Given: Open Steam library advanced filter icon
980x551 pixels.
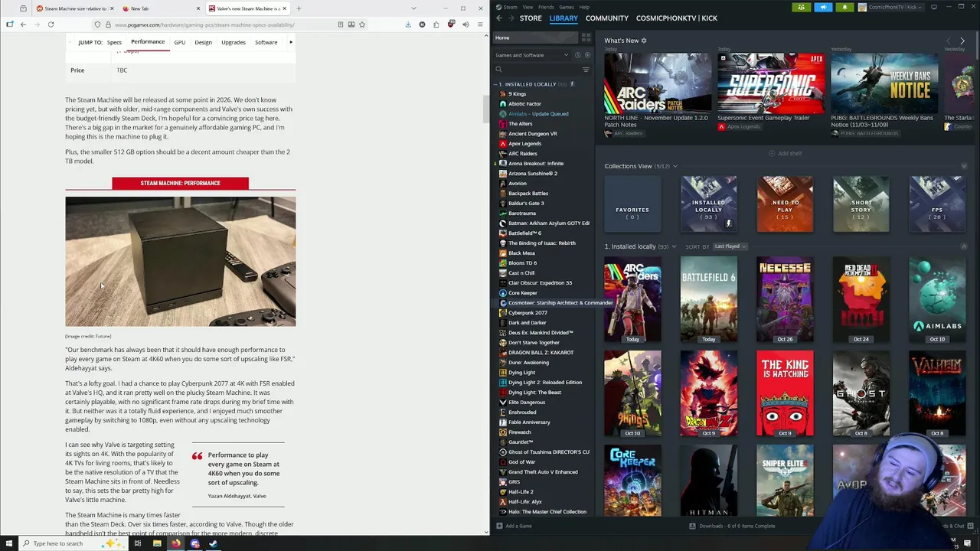Looking at the screenshot, I should [x=586, y=70].
